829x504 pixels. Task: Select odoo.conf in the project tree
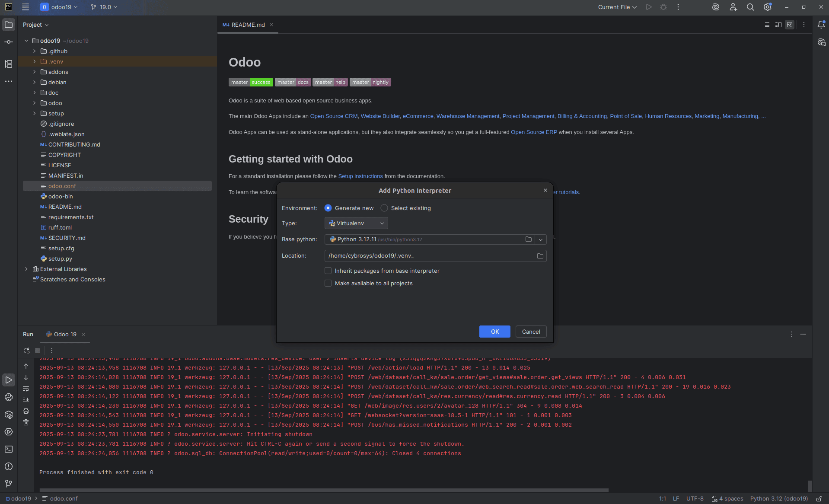tap(117, 186)
